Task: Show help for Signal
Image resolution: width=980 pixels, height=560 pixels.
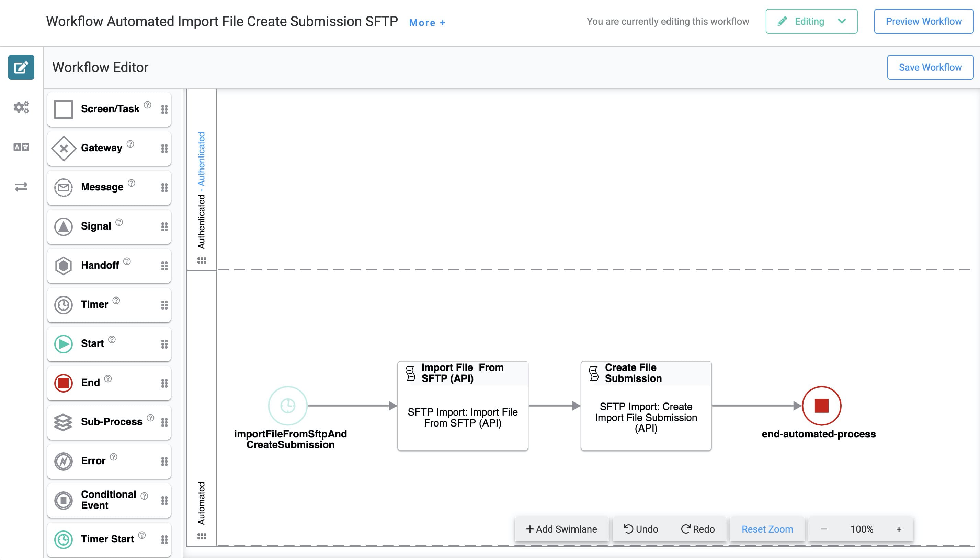Action: pos(119,222)
